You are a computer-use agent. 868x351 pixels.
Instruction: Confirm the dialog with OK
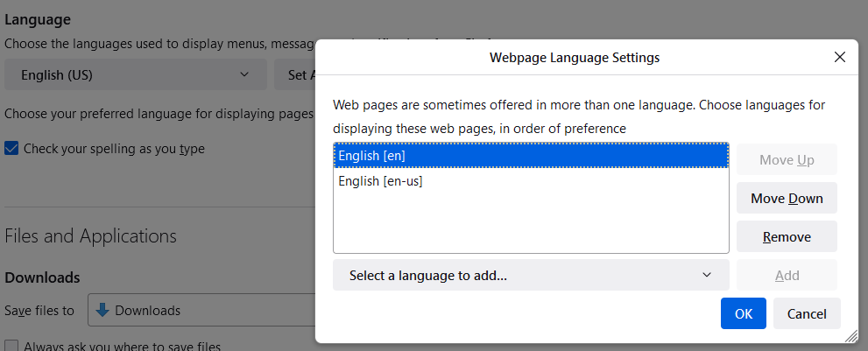coord(743,313)
